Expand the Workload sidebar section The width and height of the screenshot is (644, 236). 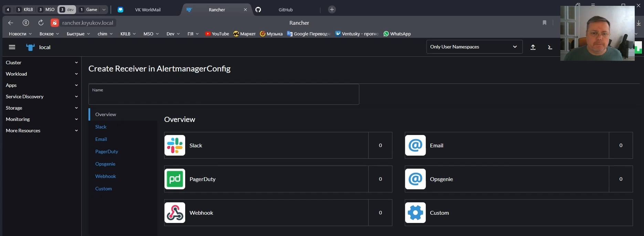tap(42, 74)
